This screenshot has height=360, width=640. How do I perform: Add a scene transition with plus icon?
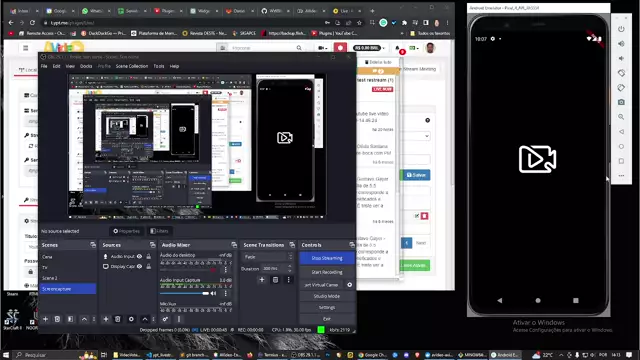(262, 280)
